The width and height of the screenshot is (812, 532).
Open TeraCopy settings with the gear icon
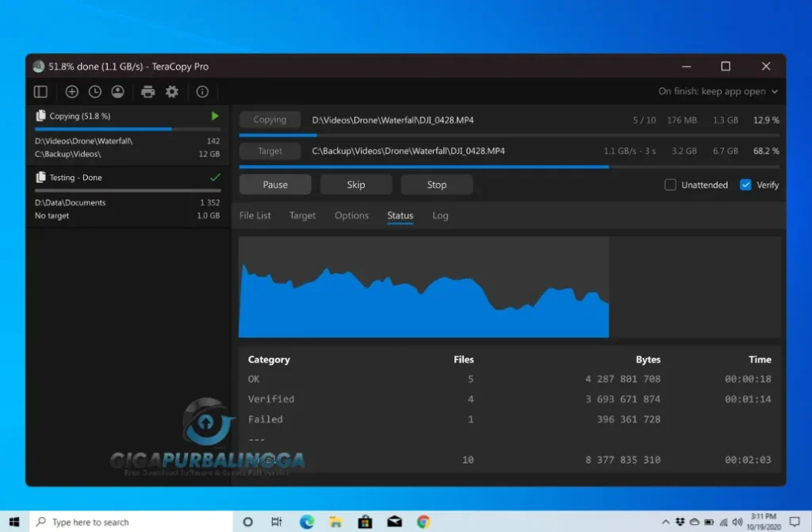(x=171, y=91)
